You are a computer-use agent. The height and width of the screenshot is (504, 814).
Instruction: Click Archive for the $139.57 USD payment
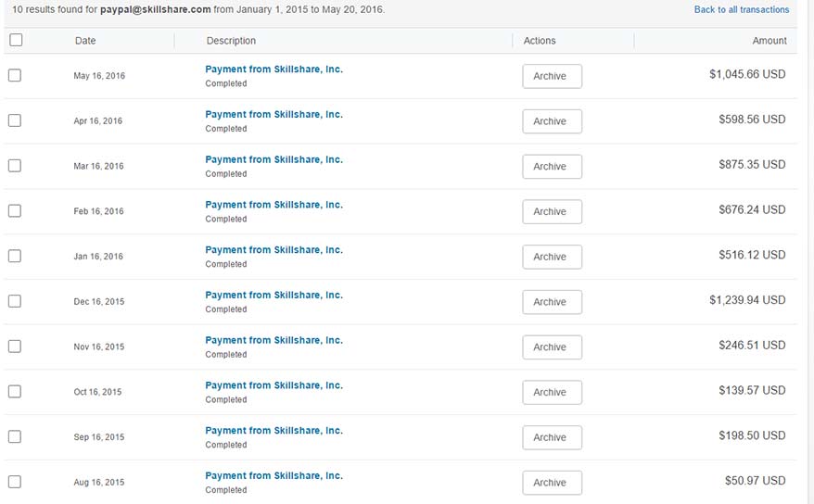552,392
